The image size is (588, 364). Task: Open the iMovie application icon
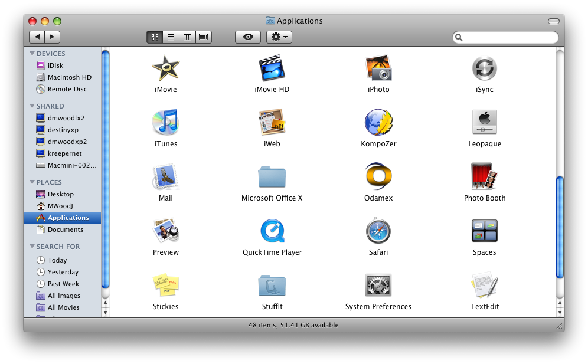pos(165,68)
